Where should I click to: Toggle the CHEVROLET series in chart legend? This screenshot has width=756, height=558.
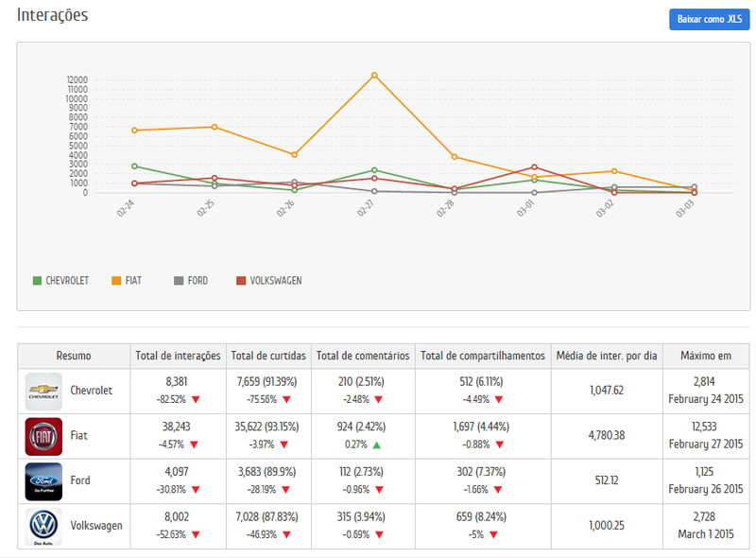click(61, 281)
